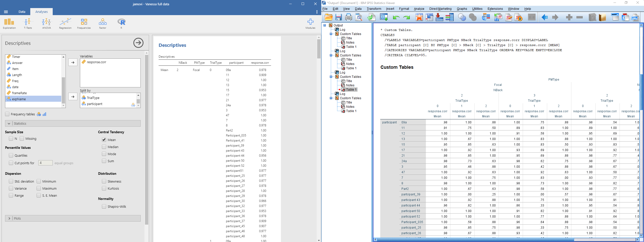The height and width of the screenshot is (242, 644).
Task: Click the arrow button beside Variables box
Action: (73, 62)
